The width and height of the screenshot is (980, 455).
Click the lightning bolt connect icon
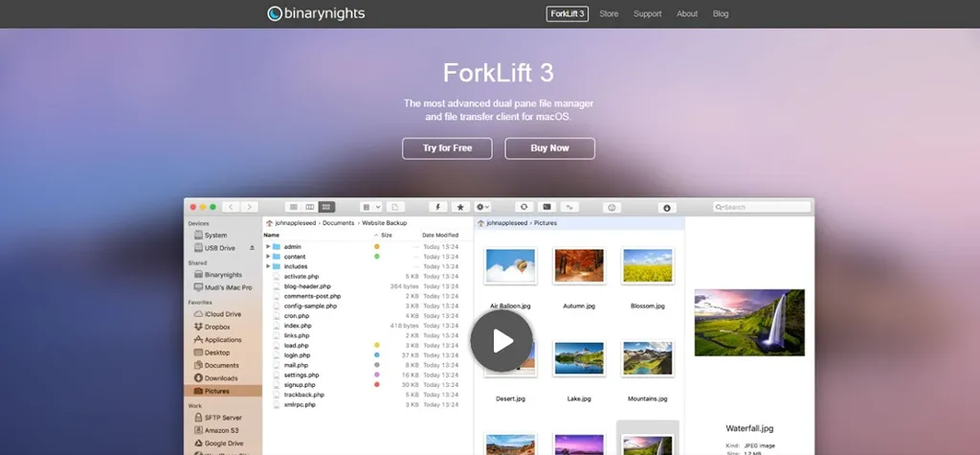click(438, 207)
